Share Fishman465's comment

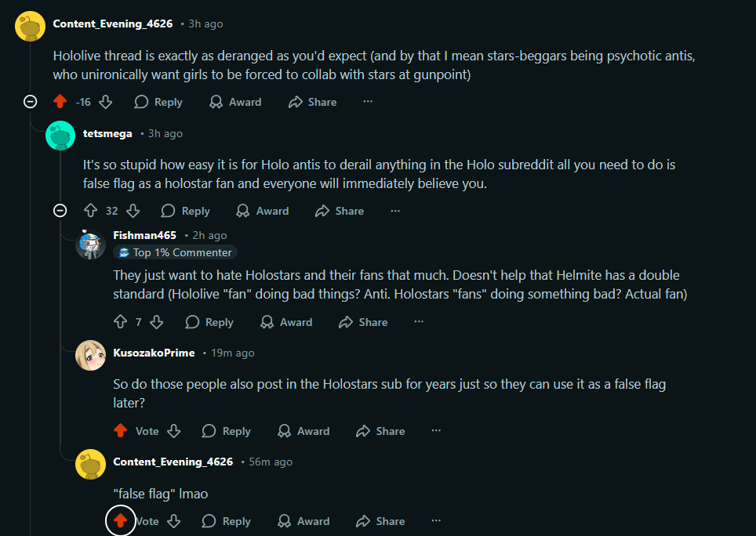(x=364, y=322)
